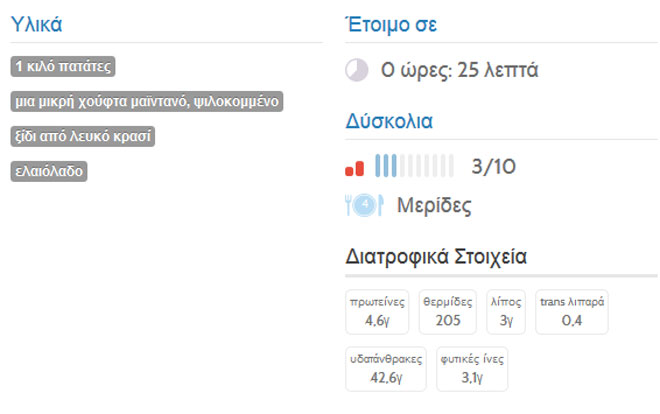
Task: Click the 'Διατροφικά Στοιχεία' heading
Action: [x=435, y=257]
